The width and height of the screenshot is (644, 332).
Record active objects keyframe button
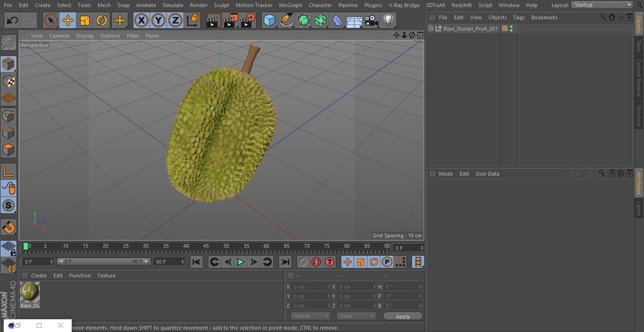[x=303, y=262]
